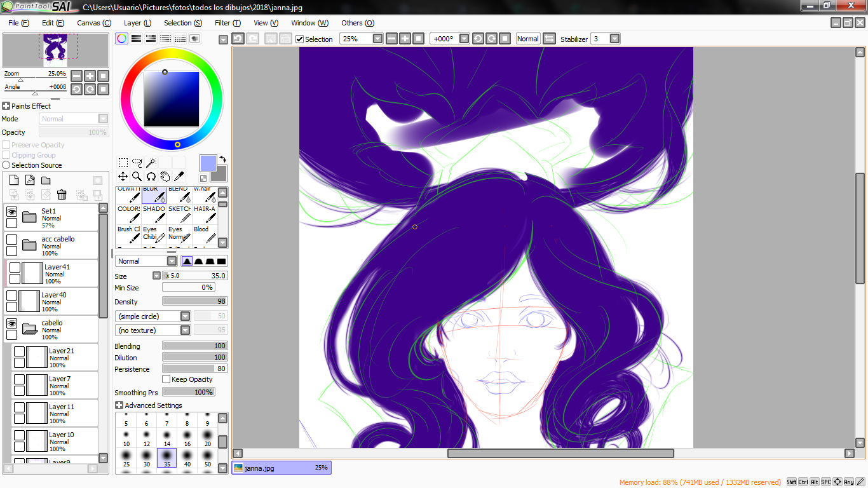Select the Rotate view tool
This screenshot has width=868, height=488.
(x=151, y=177)
